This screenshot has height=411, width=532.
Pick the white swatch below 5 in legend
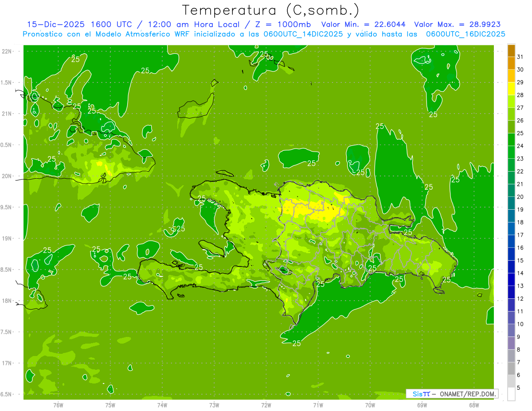511,394
